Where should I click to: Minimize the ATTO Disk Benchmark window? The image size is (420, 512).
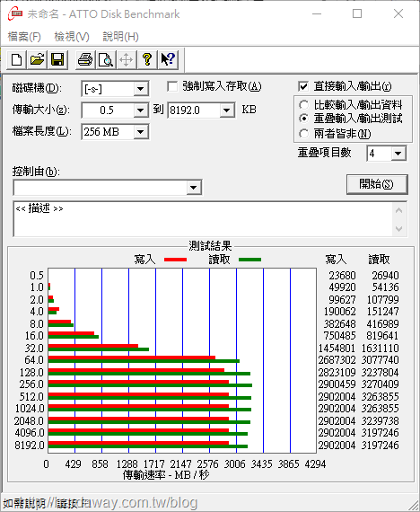(x=317, y=13)
